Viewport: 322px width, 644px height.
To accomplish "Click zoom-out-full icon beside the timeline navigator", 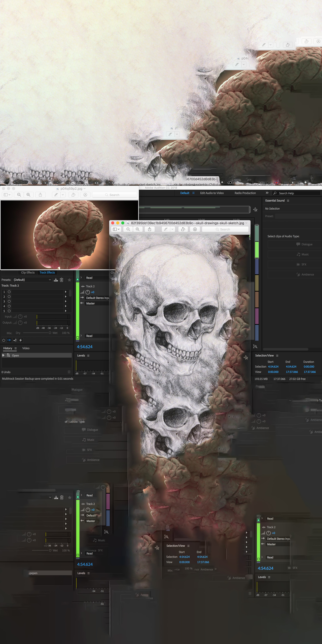I will tap(255, 209).
